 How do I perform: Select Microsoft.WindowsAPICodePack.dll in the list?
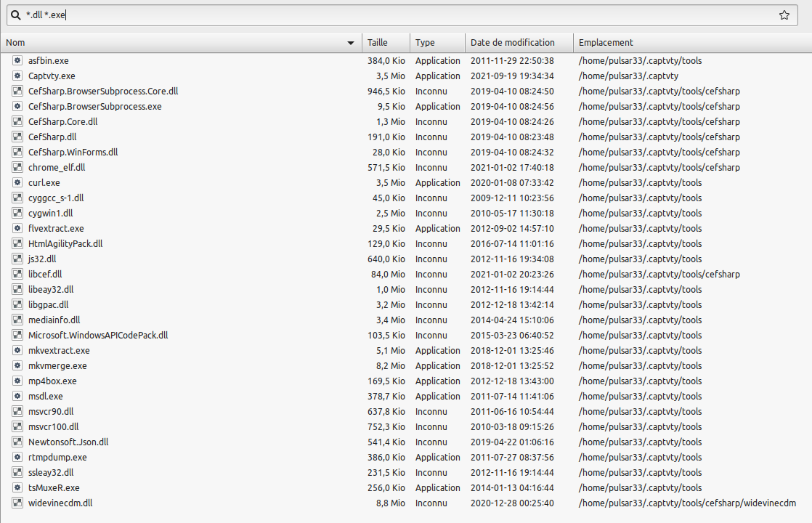tap(98, 336)
